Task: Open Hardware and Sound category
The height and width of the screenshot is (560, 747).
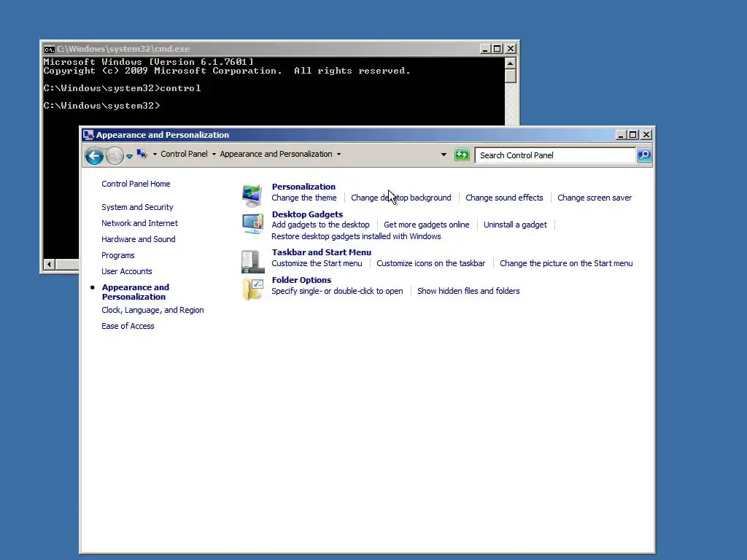Action: pyautogui.click(x=138, y=239)
